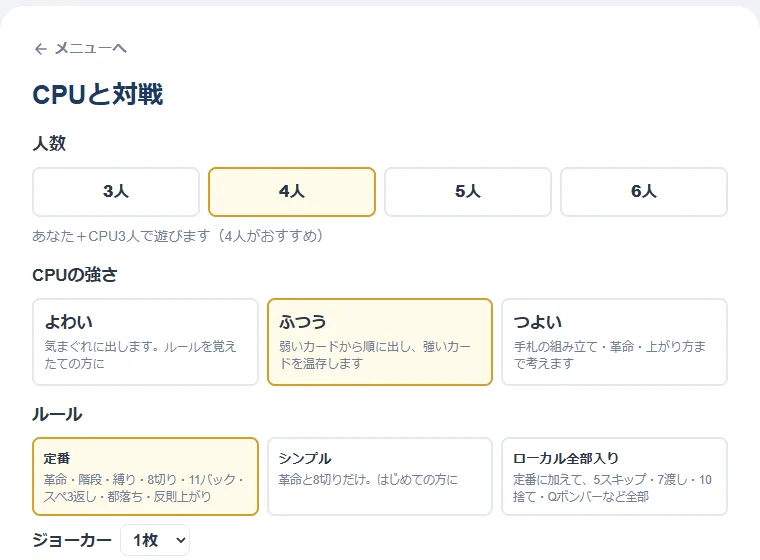Click the 人数 section label
Viewport: 760px width, 560px height.
coord(49,143)
